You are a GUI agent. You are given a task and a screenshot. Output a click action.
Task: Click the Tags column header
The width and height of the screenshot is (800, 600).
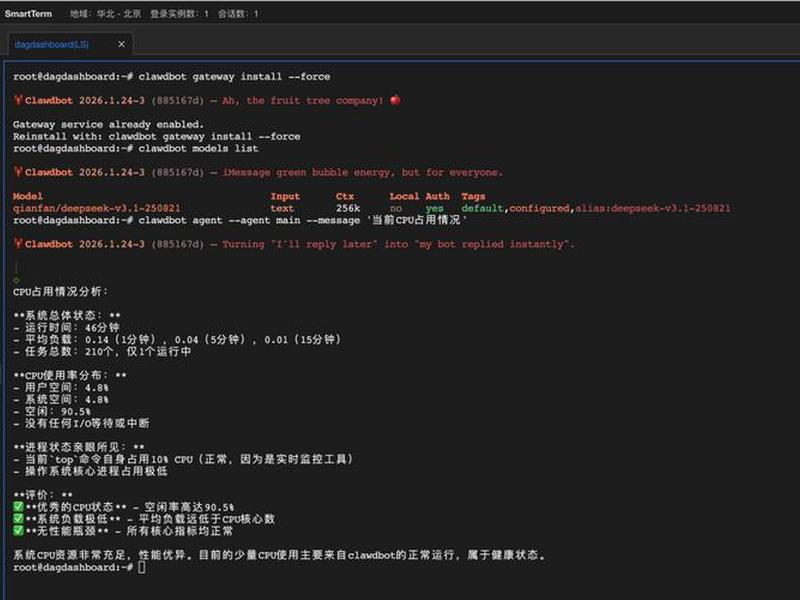pyautogui.click(x=473, y=196)
